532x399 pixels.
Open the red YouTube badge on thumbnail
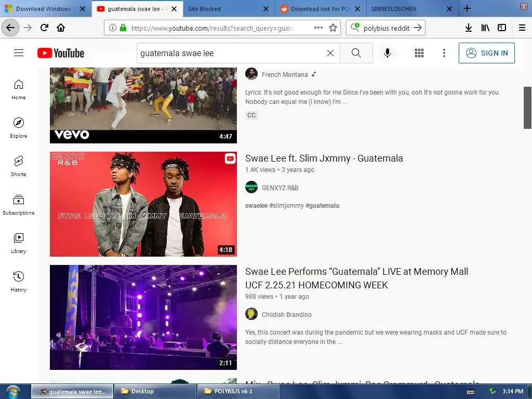coord(230,158)
